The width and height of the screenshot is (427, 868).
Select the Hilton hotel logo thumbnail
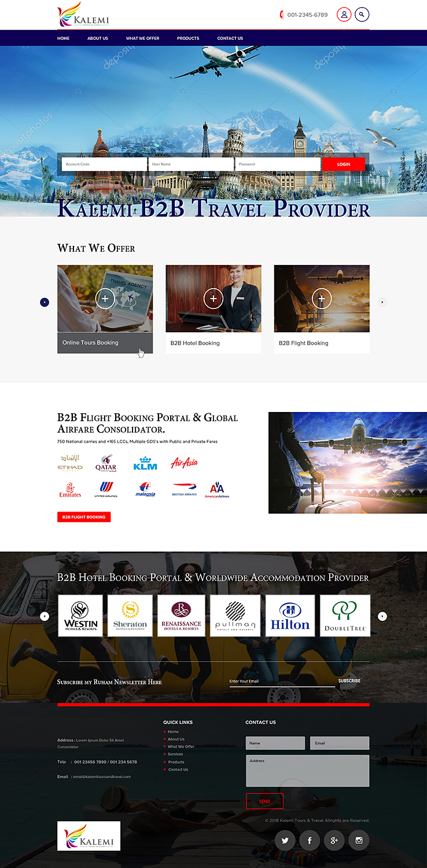(290, 616)
